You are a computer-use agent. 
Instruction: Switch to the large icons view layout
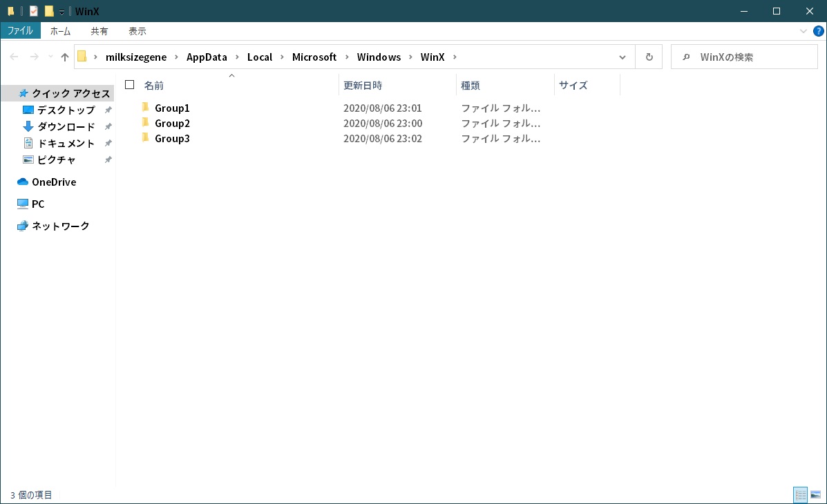[815, 494]
